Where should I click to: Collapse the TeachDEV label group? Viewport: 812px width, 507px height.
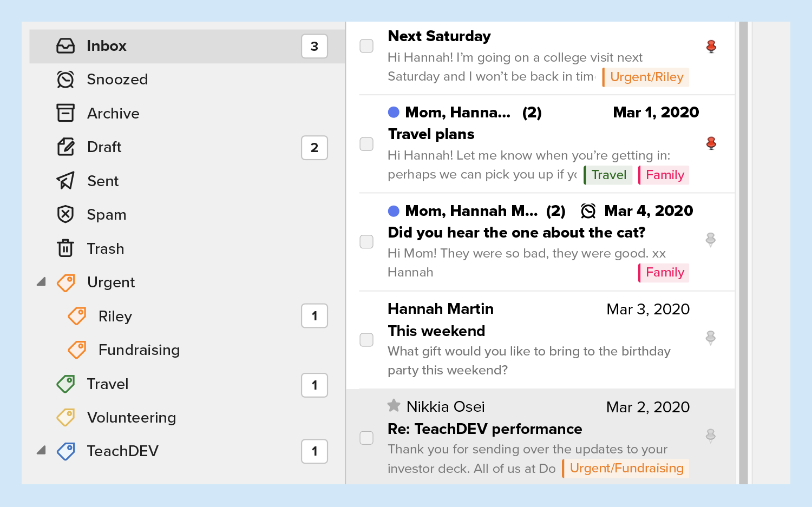pyautogui.click(x=41, y=451)
